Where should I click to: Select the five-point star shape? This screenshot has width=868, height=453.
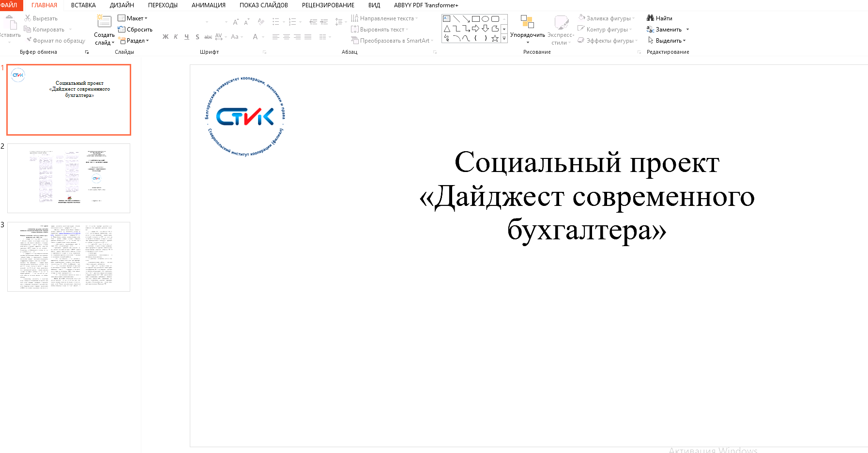pyautogui.click(x=495, y=38)
